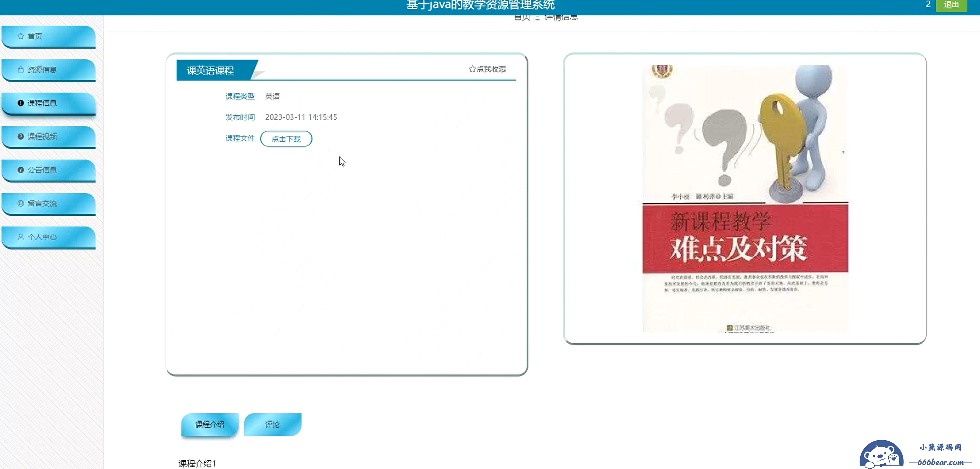Switch to the 评论 tab
Image resolution: width=980 pixels, height=469 pixels.
tap(273, 425)
